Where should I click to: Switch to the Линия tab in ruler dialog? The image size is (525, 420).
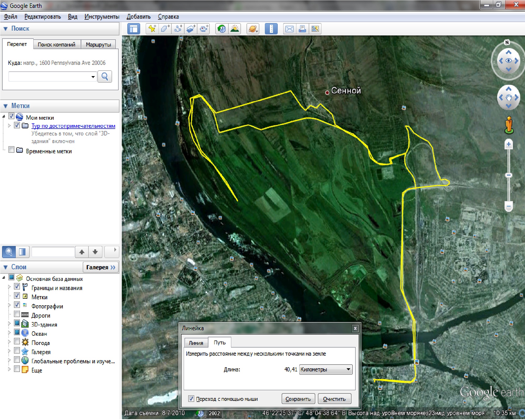tap(196, 343)
